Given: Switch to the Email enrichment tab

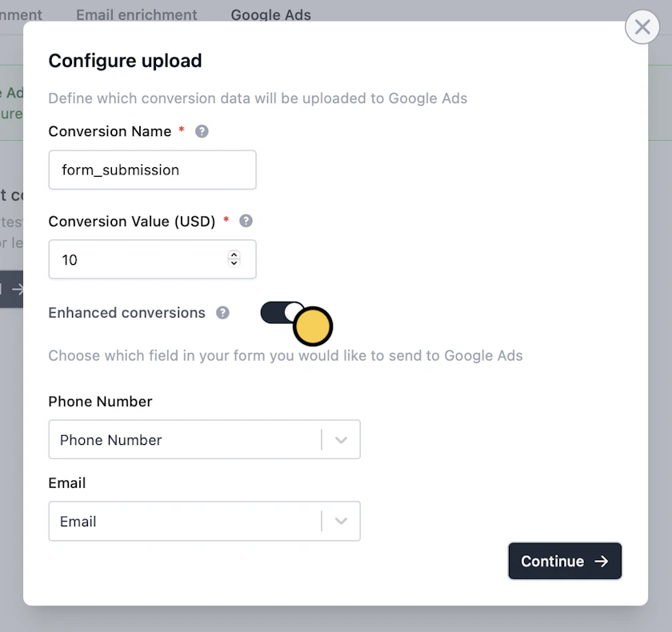Looking at the screenshot, I should pos(136,14).
